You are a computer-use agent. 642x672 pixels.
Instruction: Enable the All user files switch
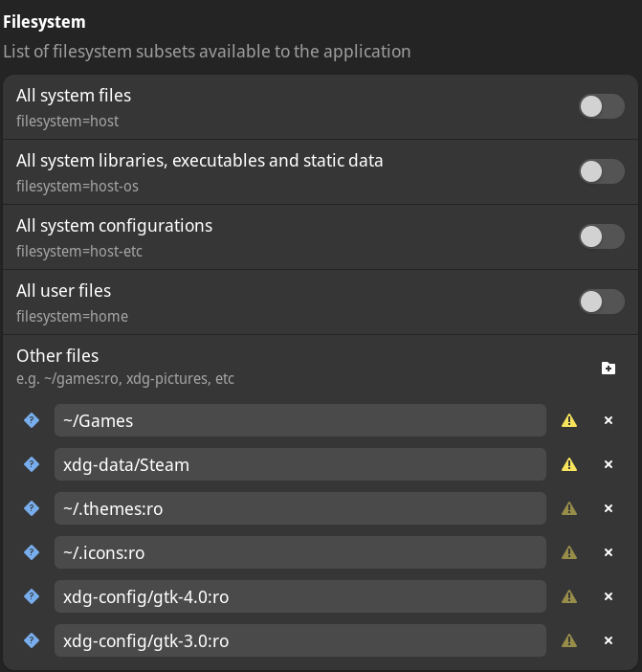coord(602,302)
